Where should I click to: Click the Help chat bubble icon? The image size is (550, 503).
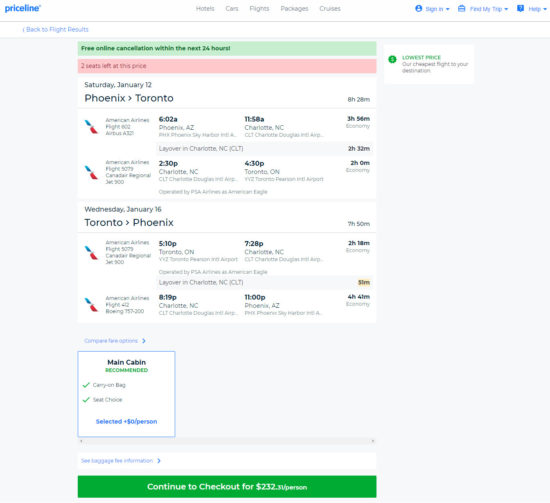pyautogui.click(x=521, y=8)
